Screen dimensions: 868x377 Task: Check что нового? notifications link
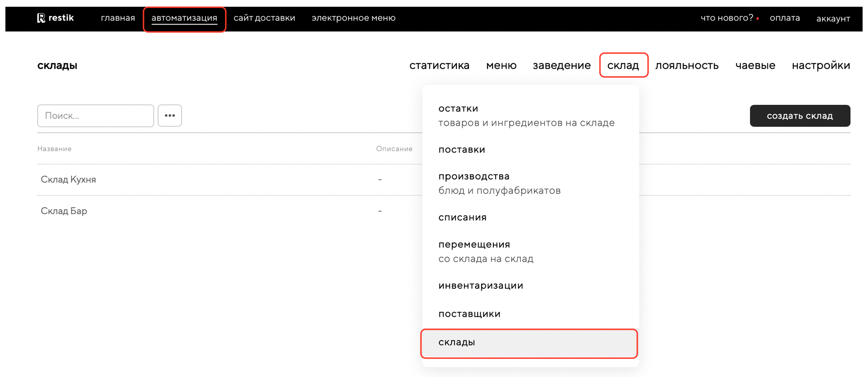pos(726,18)
